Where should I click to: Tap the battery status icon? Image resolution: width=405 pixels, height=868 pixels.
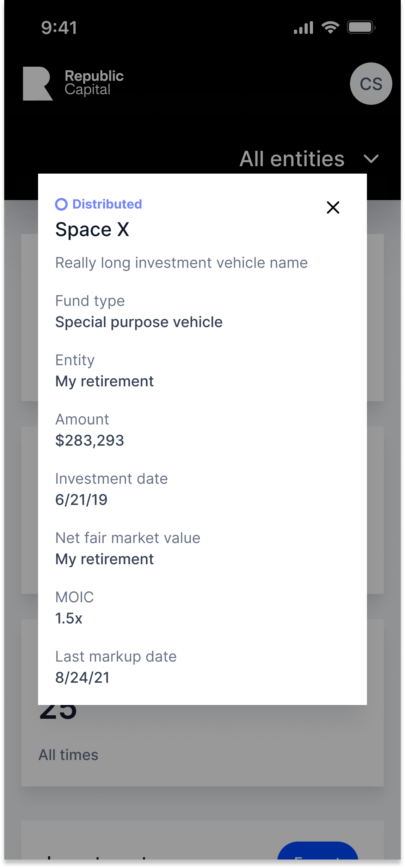[361, 28]
